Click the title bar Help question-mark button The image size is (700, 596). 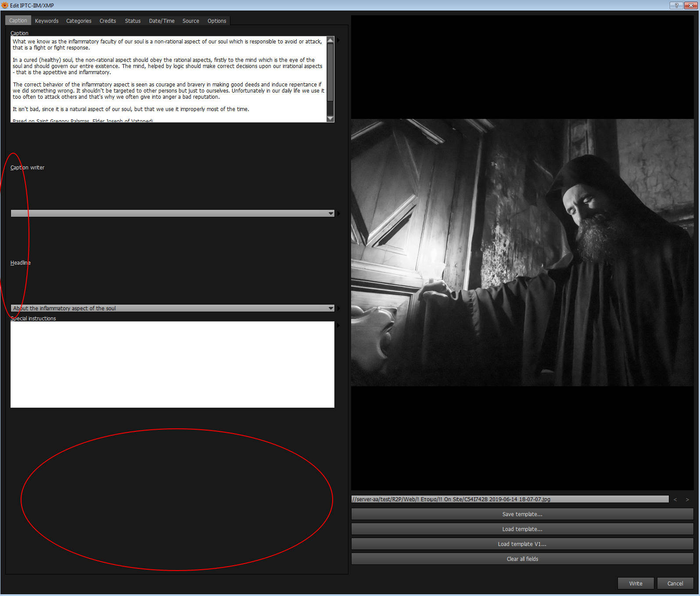tap(676, 5)
